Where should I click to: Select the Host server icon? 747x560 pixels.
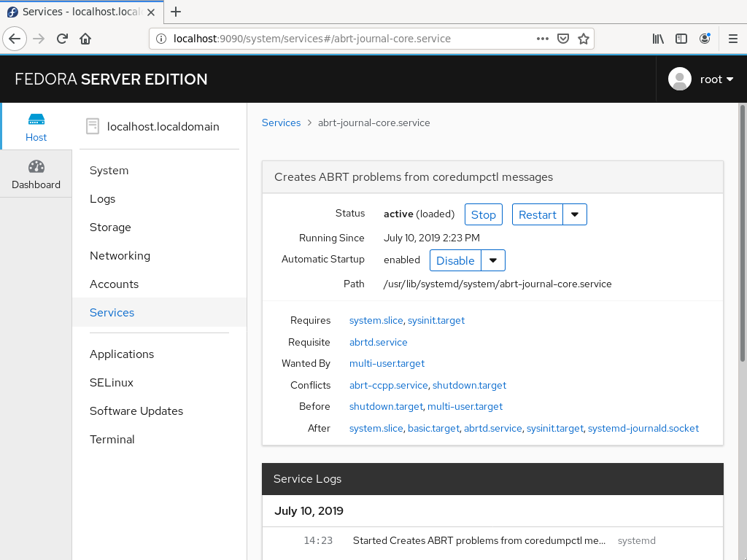(x=36, y=119)
